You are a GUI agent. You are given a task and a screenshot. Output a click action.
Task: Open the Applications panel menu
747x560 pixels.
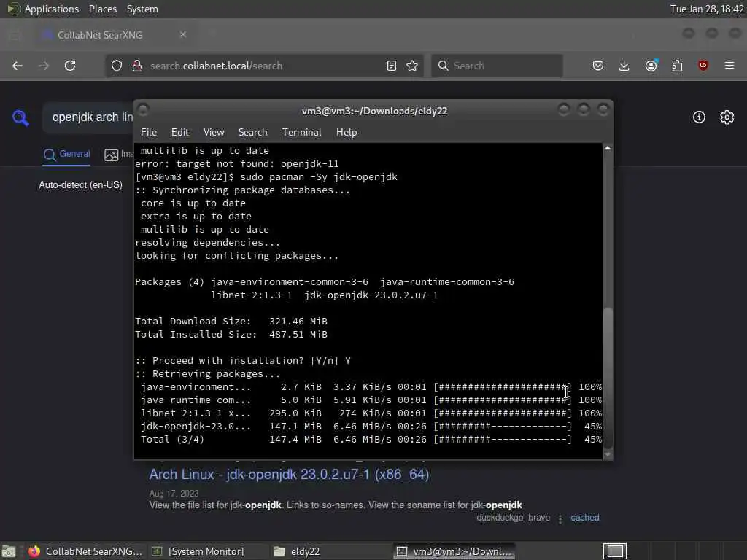[52, 9]
